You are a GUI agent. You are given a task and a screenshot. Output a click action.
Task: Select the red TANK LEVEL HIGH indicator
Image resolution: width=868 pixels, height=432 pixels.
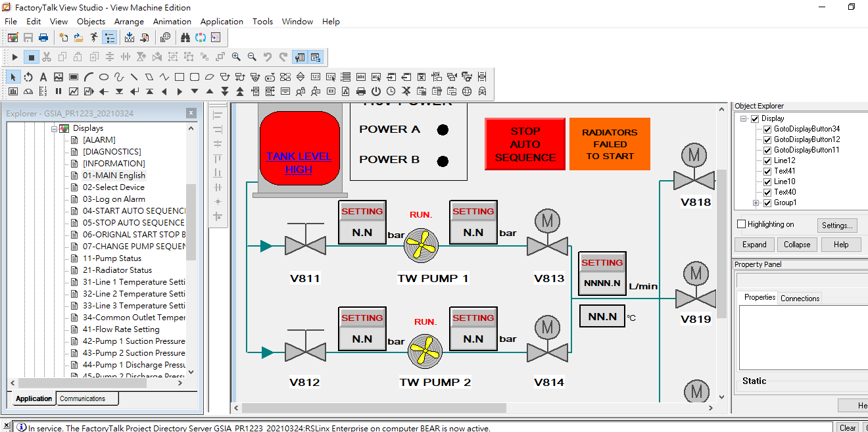pos(299,148)
